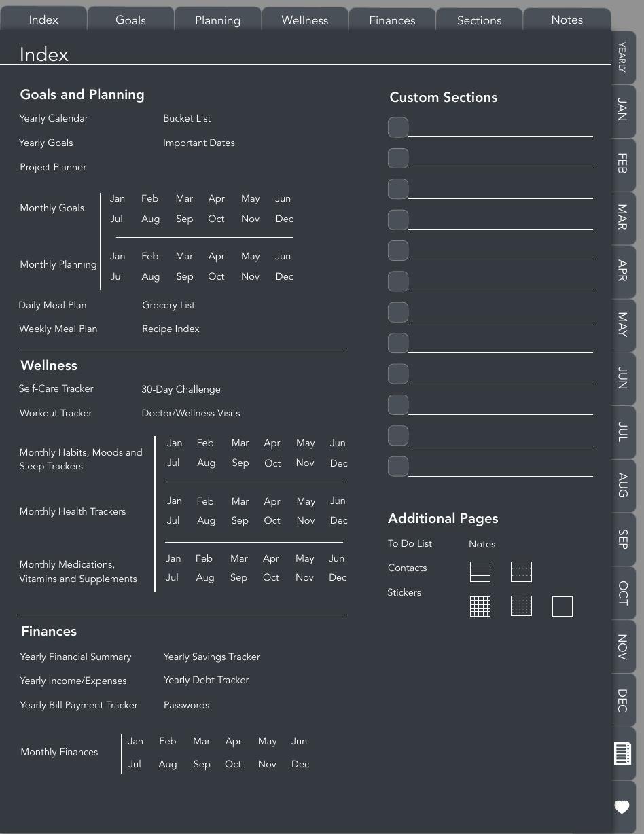Go to the Grocery List page
Screen dimensions: 644x834
tap(168, 306)
